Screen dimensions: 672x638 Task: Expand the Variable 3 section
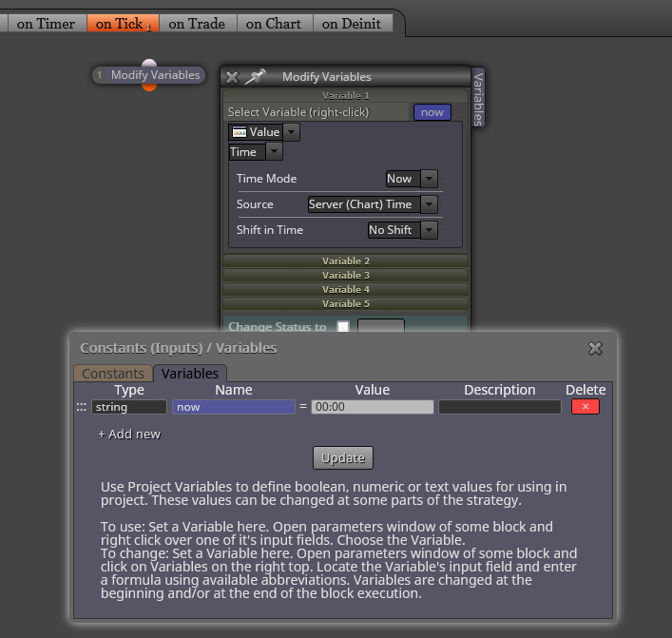click(x=345, y=275)
